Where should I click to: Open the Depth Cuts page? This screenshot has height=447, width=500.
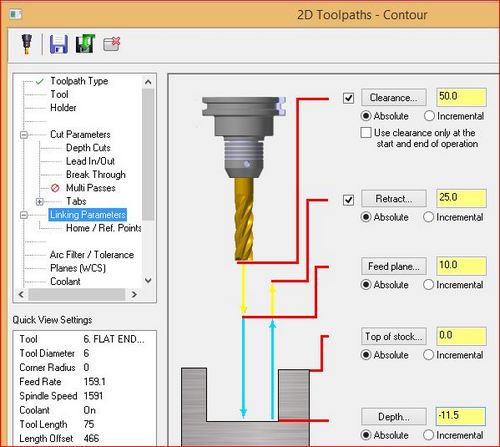[88, 148]
